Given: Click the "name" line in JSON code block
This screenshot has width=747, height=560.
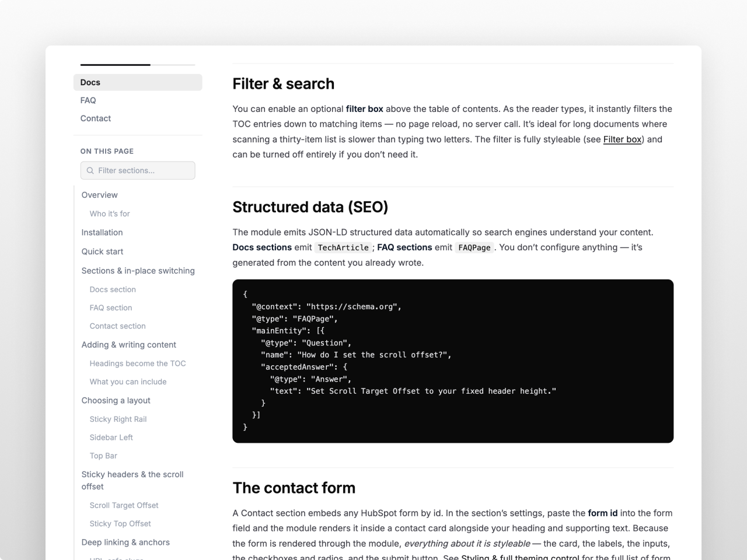Looking at the screenshot, I should point(356,355).
